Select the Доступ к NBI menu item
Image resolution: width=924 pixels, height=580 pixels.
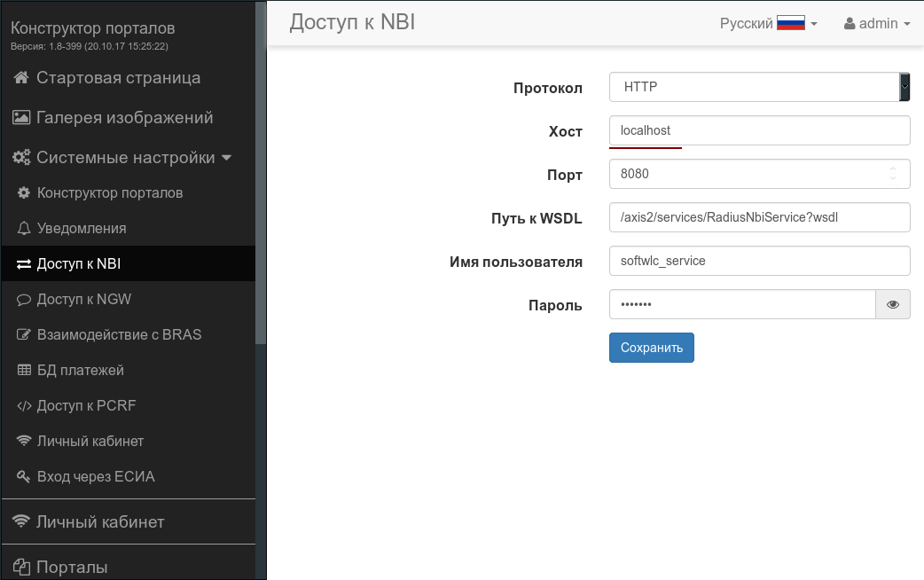[x=78, y=264]
